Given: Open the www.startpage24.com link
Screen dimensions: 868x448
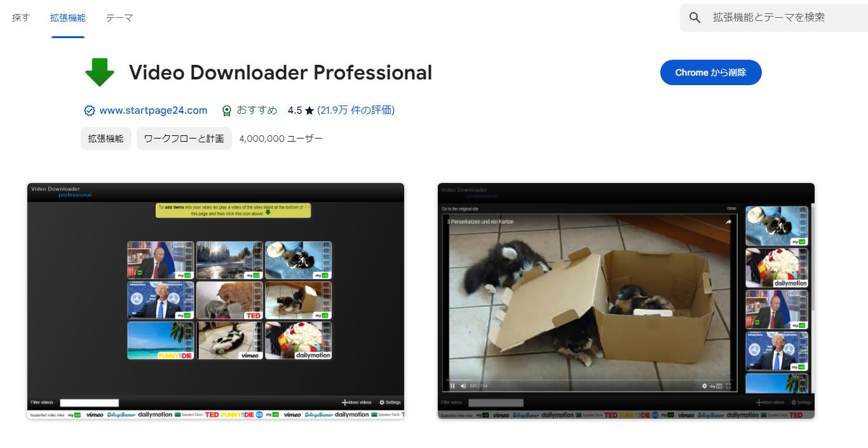Looking at the screenshot, I should pos(153,110).
